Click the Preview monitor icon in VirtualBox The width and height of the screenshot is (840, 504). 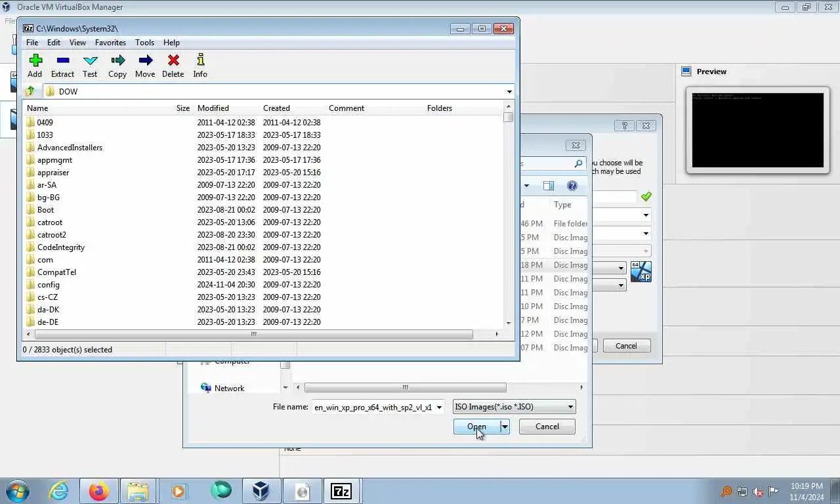(x=686, y=71)
